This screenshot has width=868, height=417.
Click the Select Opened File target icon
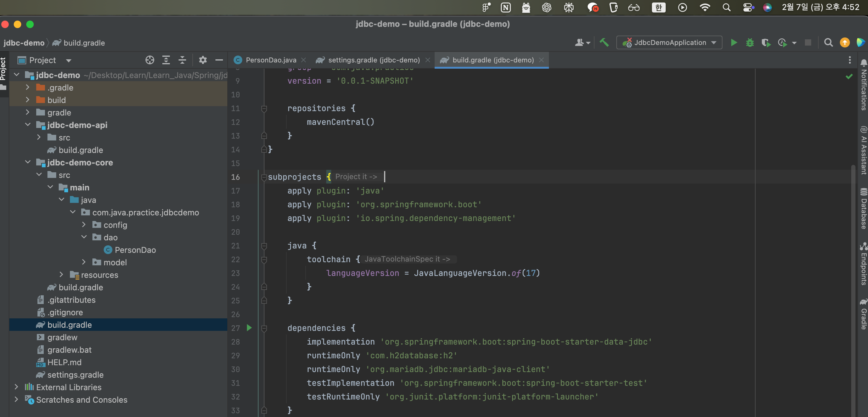click(x=150, y=60)
